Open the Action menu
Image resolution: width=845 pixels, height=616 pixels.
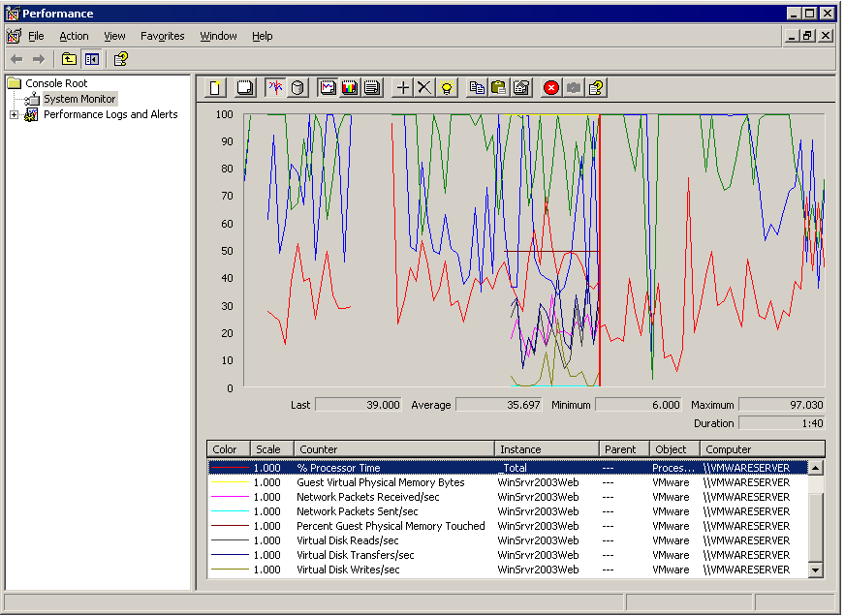(x=74, y=36)
